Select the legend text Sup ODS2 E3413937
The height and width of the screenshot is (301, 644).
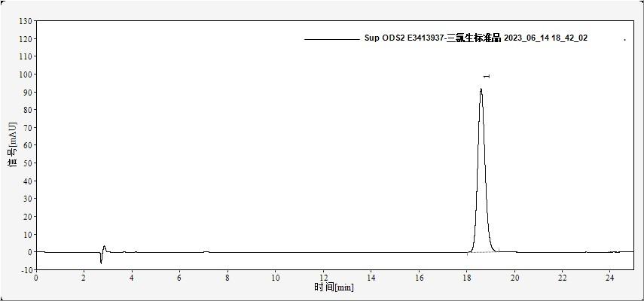tap(404, 38)
